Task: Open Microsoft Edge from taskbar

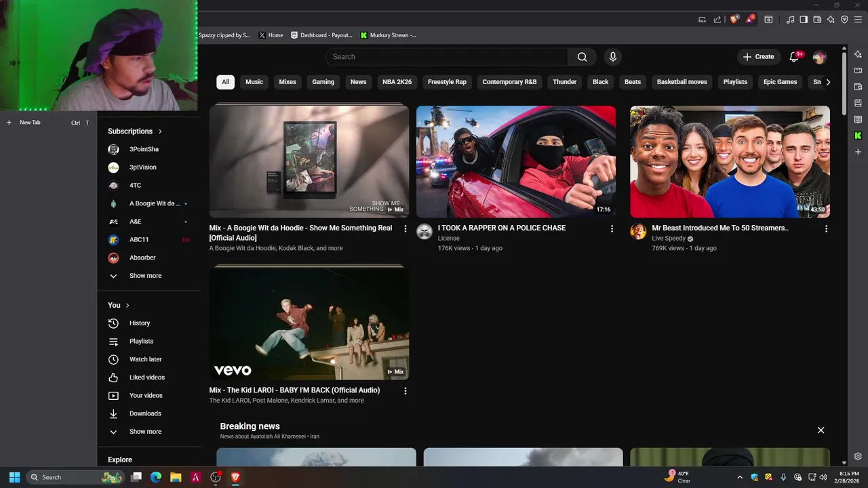Action: tap(156, 477)
